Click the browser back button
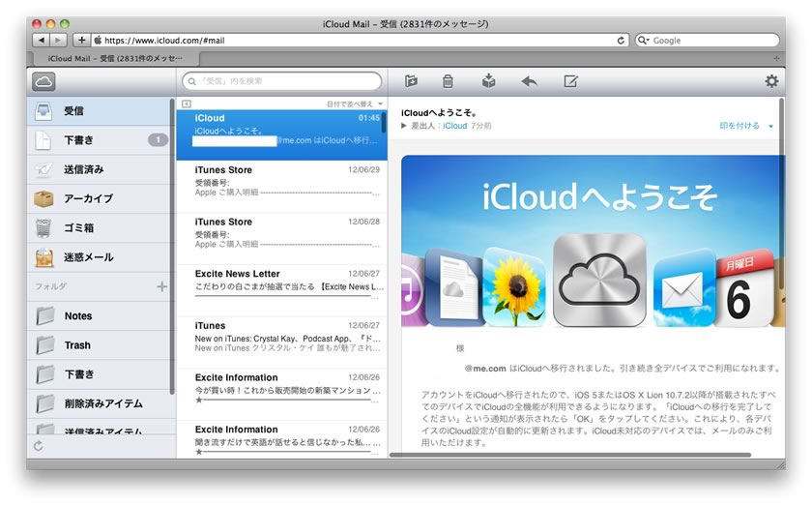The image size is (812, 506). click(41, 40)
